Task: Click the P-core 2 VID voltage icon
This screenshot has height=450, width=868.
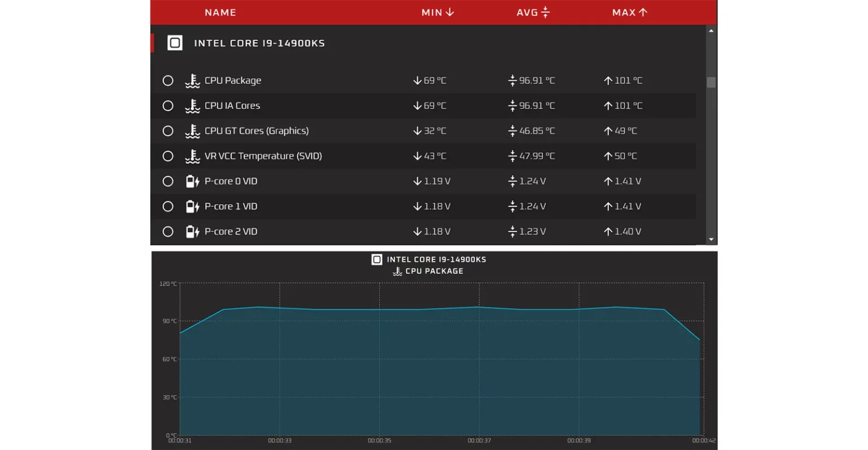Action: 192,232
